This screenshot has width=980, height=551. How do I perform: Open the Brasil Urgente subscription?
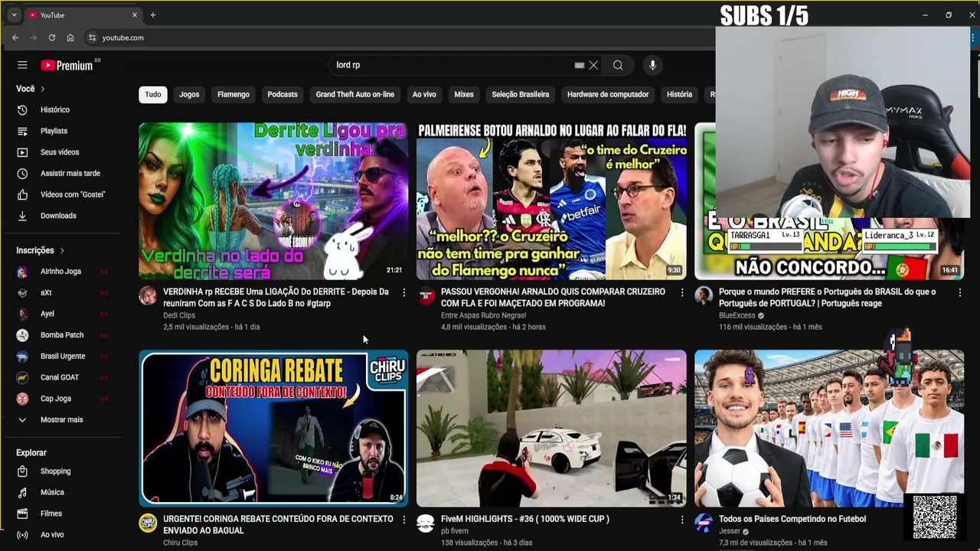(63, 356)
